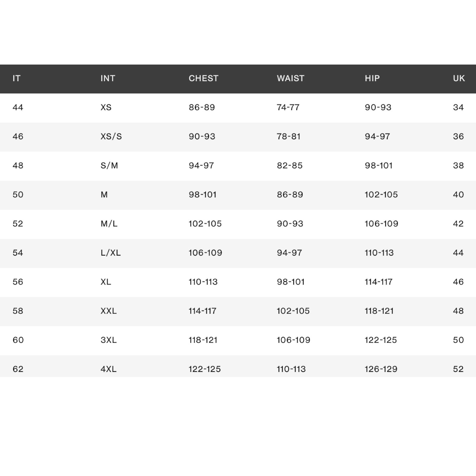Select chest value 118-121
The image size is (476, 476).
point(203,340)
